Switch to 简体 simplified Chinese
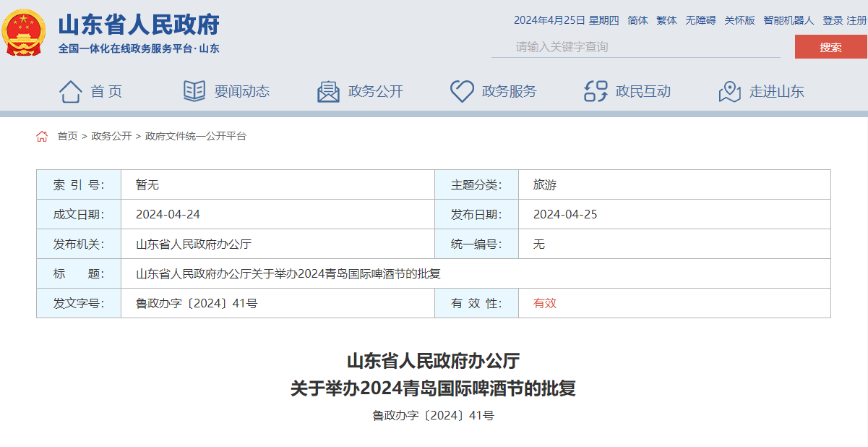Viewport: 868px width, 447px height. 638,20
